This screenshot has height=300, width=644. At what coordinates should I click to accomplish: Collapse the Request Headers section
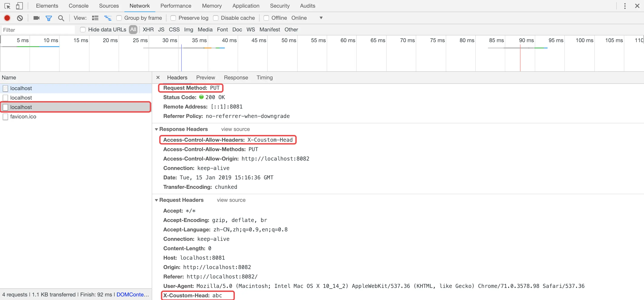(x=156, y=200)
